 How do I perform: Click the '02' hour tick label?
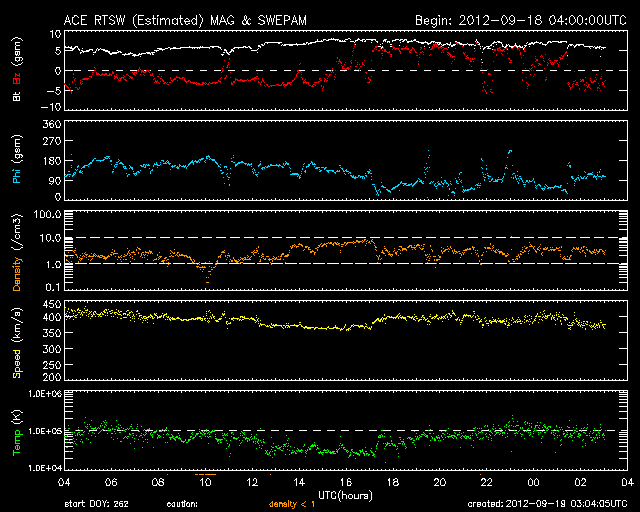(580, 483)
